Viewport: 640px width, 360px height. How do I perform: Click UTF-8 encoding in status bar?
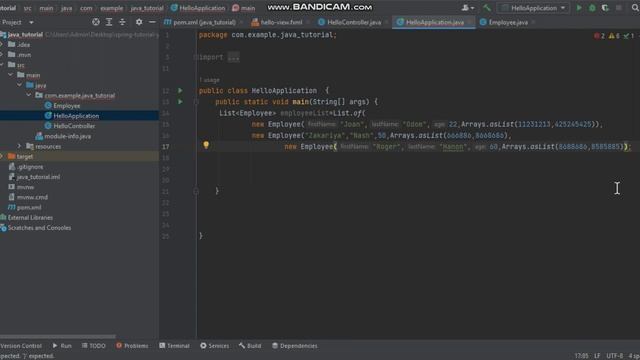(614, 356)
